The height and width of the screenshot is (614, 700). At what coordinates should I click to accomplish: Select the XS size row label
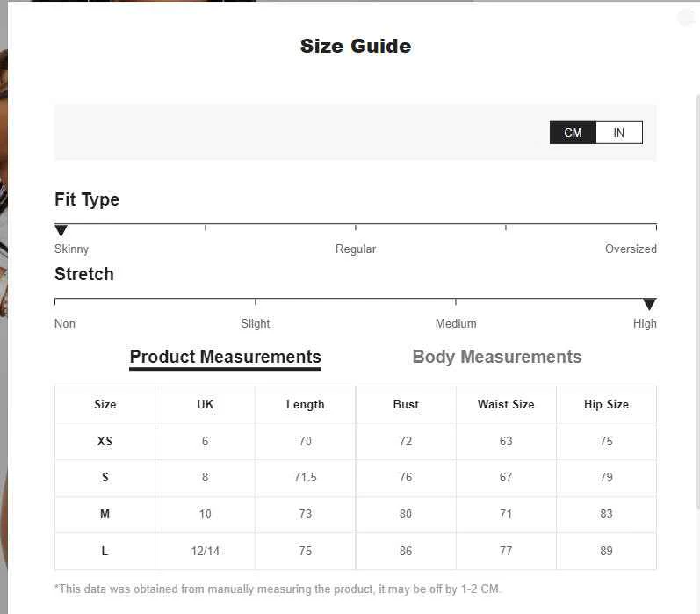click(105, 441)
